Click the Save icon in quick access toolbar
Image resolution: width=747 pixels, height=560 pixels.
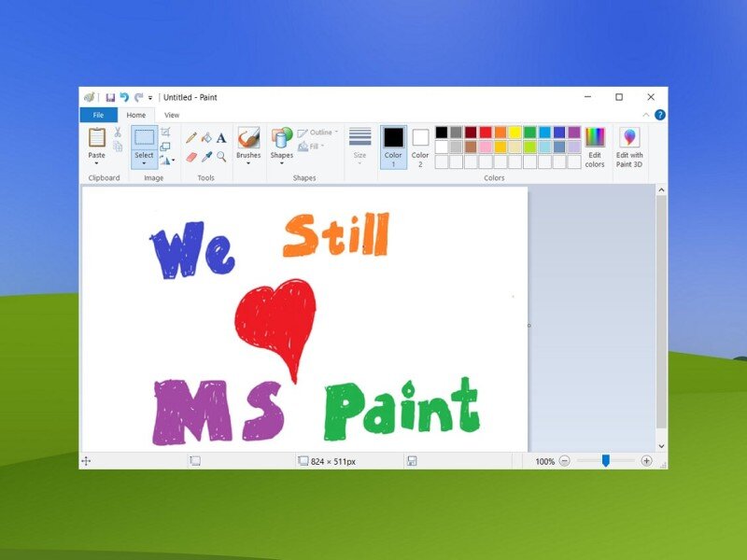111,96
